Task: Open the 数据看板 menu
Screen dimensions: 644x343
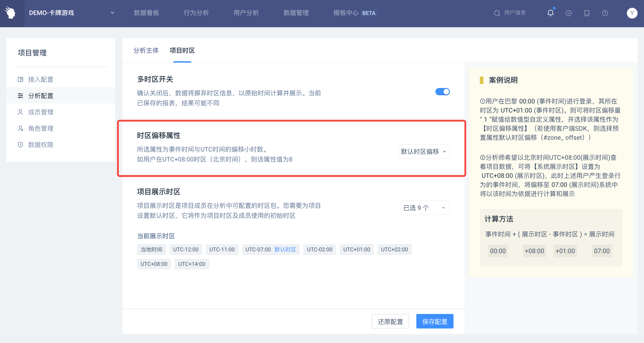Action: coord(146,13)
